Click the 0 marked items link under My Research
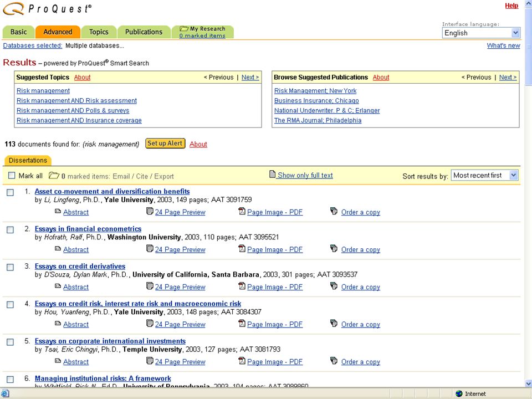The image size is (532, 399). (202, 35)
